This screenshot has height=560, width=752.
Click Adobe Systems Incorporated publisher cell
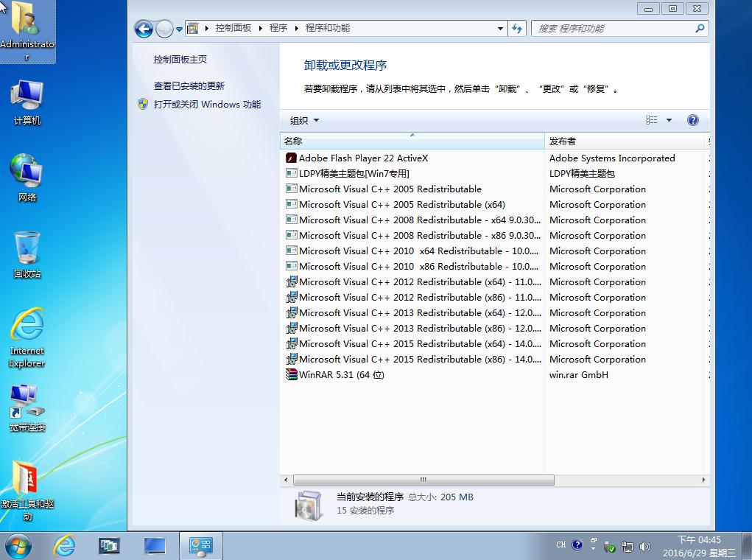coord(612,158)
